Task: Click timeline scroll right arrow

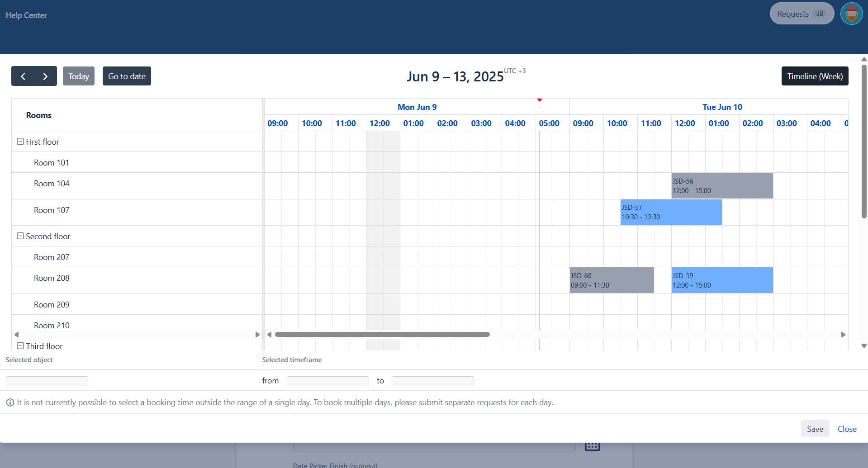Action: pyautogui.click(x=843, y=335)
